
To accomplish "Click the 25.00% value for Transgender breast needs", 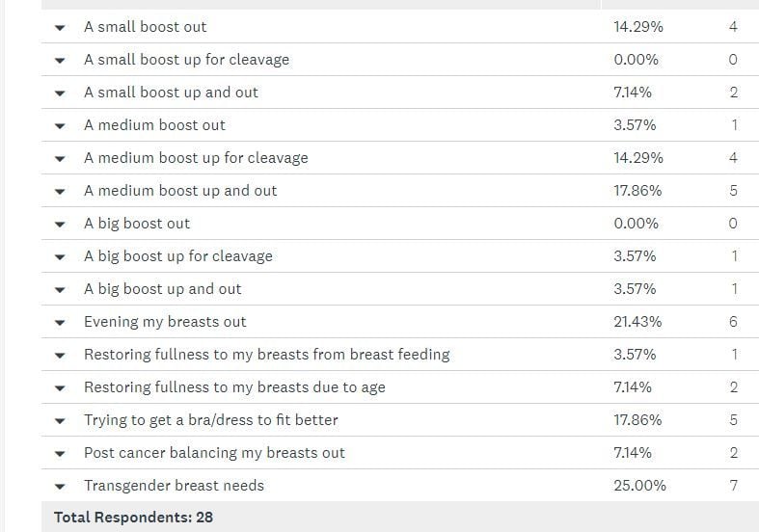I will click(640, 486).
